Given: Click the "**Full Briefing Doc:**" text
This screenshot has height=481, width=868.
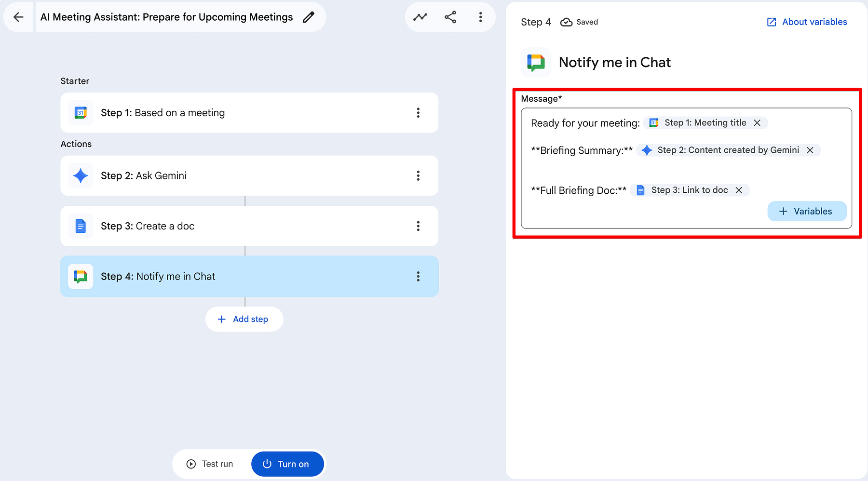Looking at the screenshot, I should pyautogui.click(x=579, y=190).
